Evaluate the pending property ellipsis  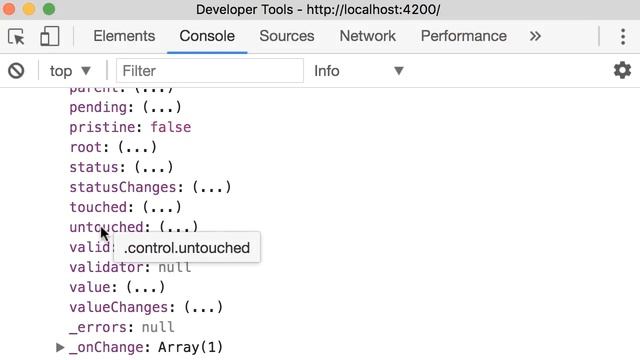coord(162,107)
